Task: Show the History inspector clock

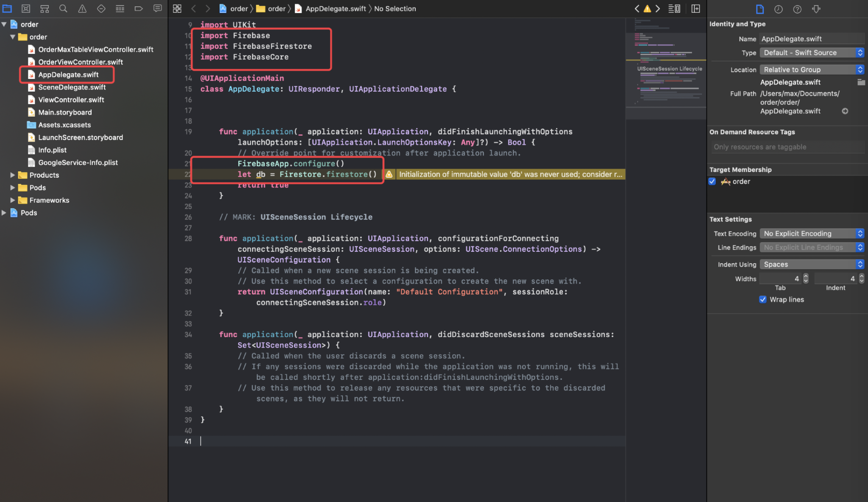Action: coord(778,9)
